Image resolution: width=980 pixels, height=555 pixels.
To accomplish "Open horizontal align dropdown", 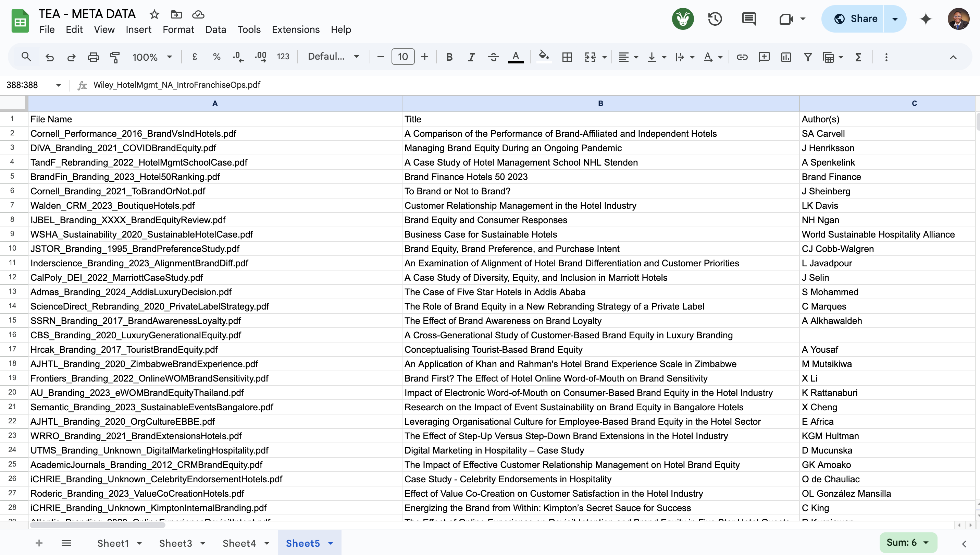I will click(x=628, y=57).
